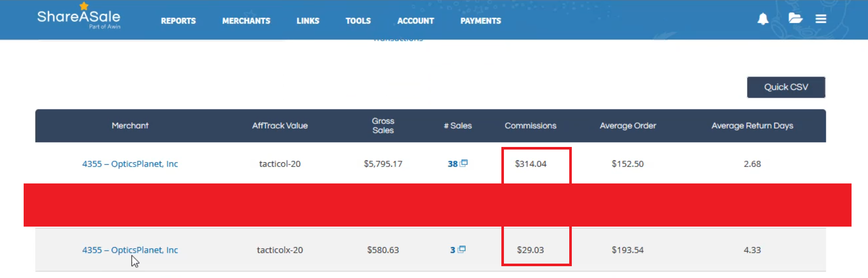Image resolution: width=868 pixels, height=278 pixels.
Task: Open the Reports menu
Action: pos(178,21)
